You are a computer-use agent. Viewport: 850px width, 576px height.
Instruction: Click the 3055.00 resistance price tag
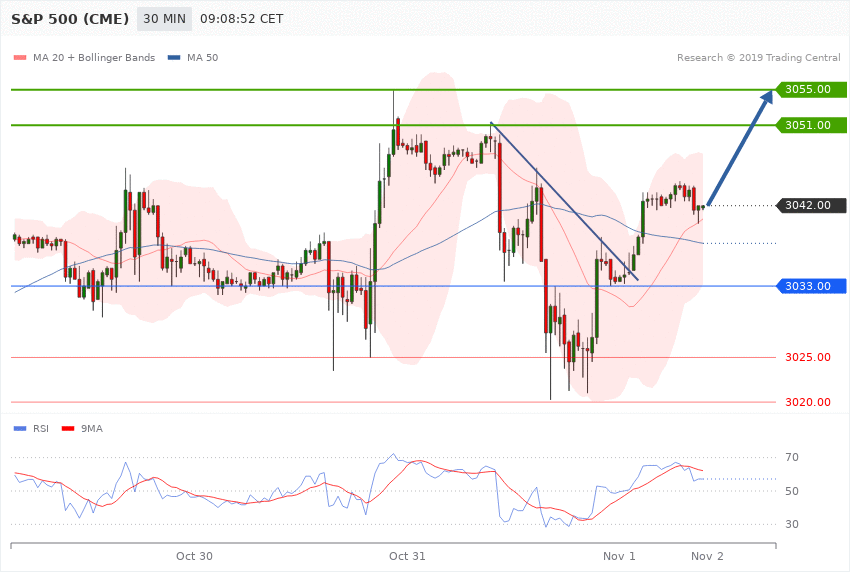coord(812,89)
